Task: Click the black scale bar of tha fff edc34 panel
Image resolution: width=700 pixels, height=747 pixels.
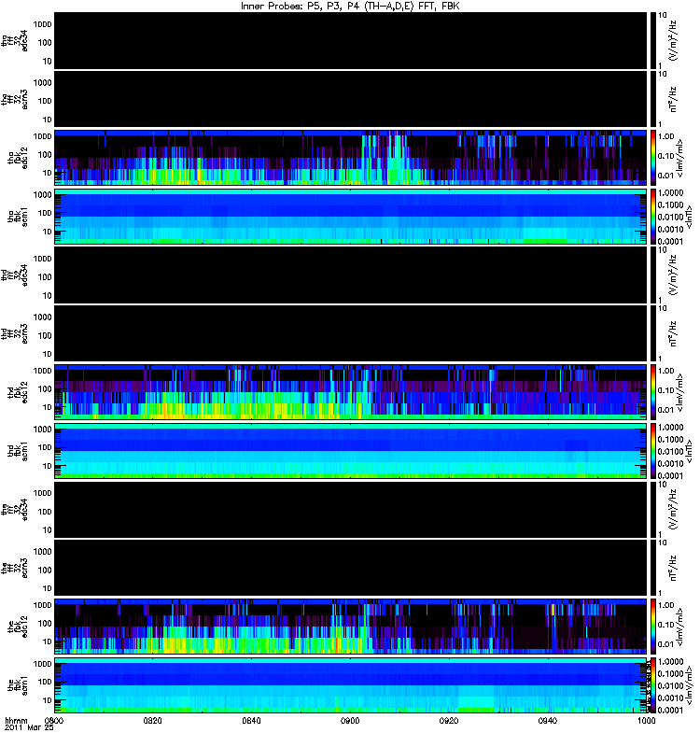Action: pos(653,40)
